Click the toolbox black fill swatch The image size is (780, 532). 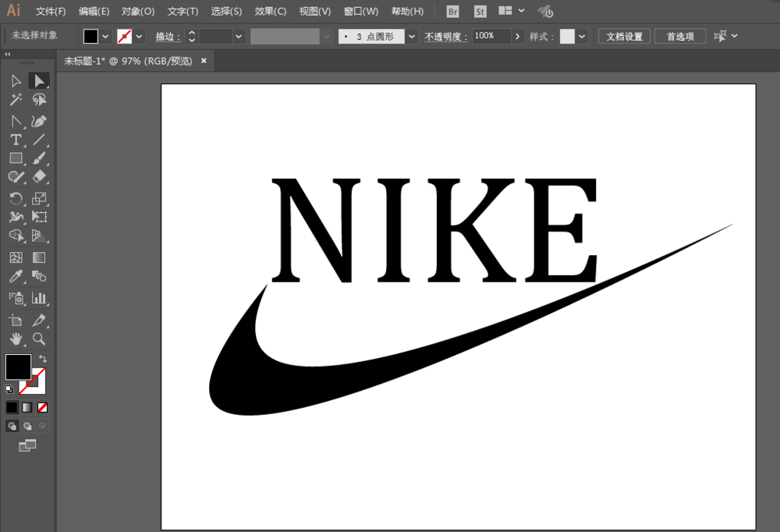18,367
